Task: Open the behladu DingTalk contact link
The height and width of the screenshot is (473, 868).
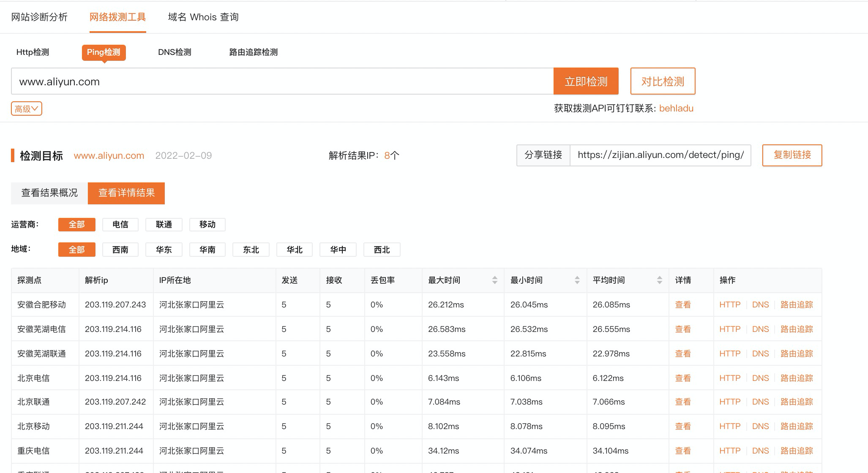Action: point(676,108)
